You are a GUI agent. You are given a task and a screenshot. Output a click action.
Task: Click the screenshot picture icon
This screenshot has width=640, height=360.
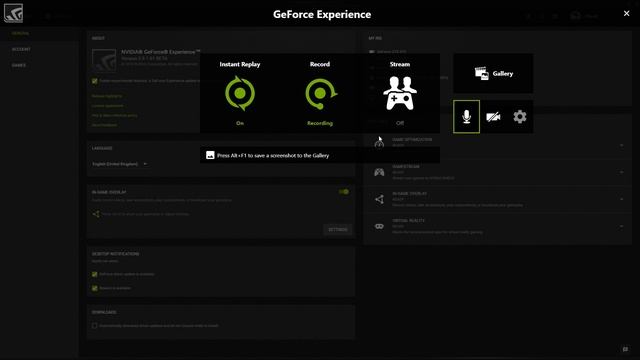[x=210, y=155]
